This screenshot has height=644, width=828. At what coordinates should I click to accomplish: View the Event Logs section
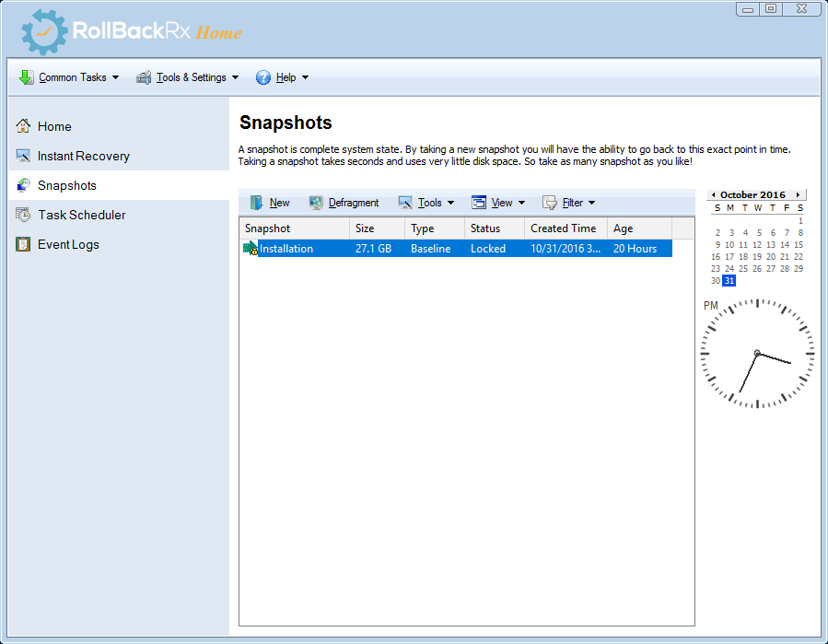(68, 244)
